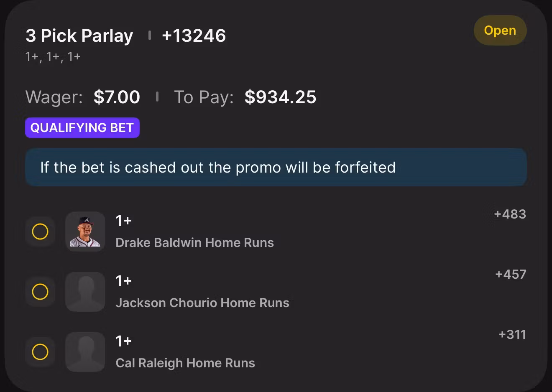Viewport: 552px width, 392px height.
Task: Select the Jackson Chourio status circle
Action: 40,292
